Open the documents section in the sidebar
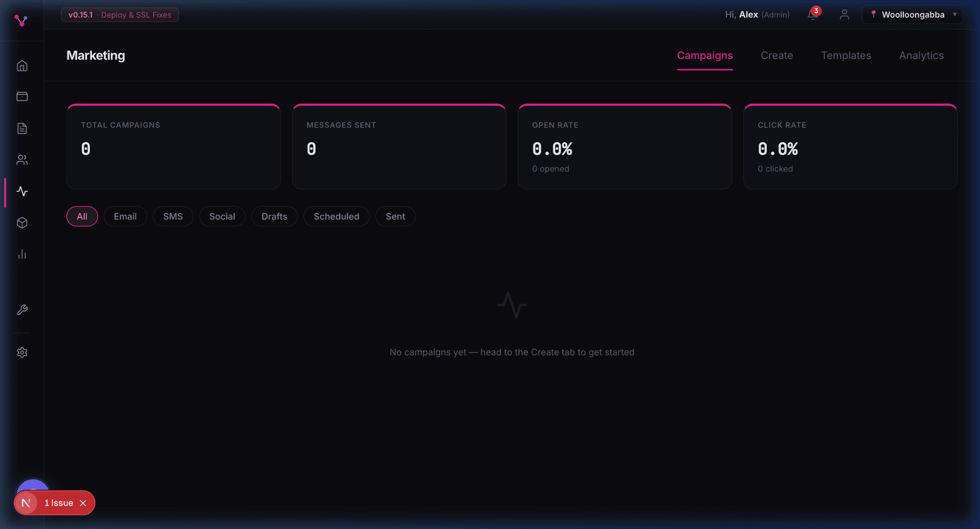The image size is (980, 529). [x=22, y=128]
